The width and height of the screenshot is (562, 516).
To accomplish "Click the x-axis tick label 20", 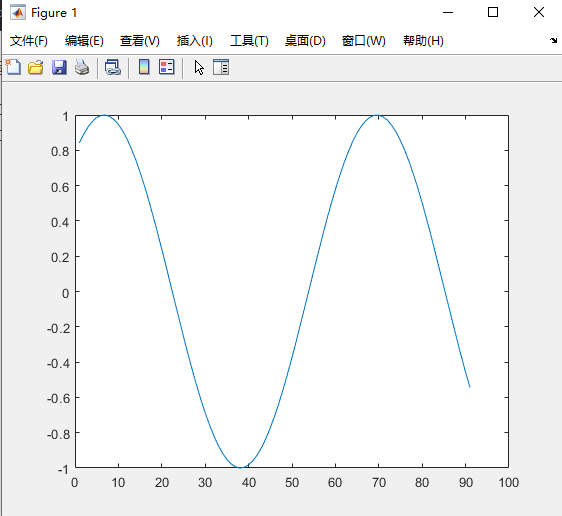I will 162,483.
